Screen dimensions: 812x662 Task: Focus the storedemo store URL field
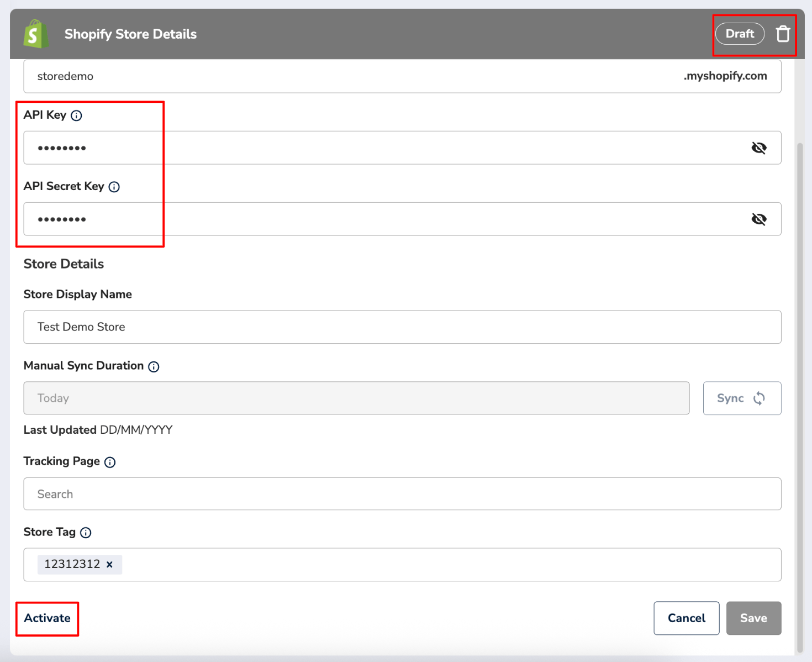tap(402, 76)
